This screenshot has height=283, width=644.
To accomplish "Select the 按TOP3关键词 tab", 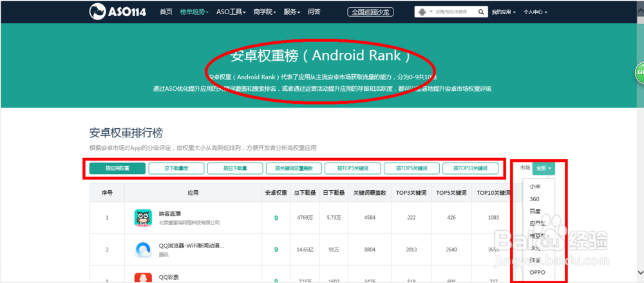I will click(353, 168).
